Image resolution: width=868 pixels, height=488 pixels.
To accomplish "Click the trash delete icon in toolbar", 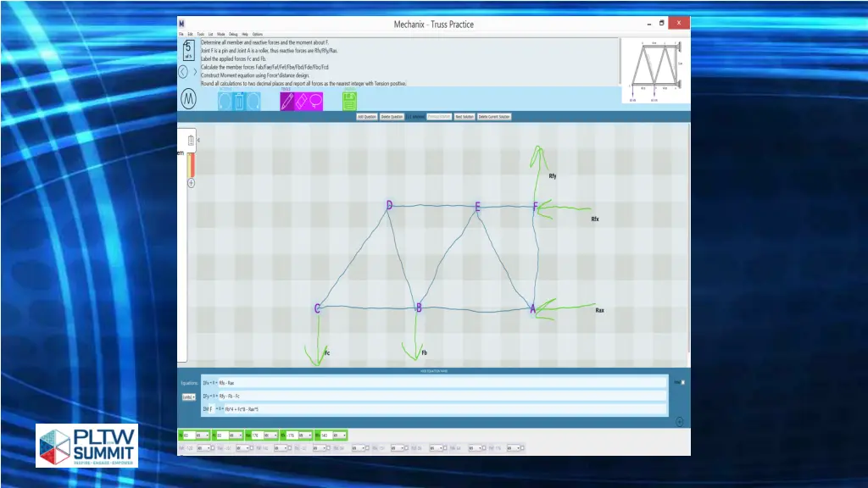I will click(239, 102).
